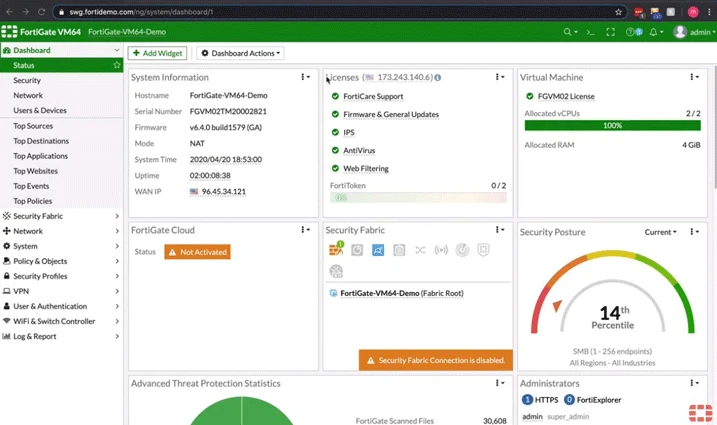This screenshot has width=717, height=425.
Task: Click the US flag beside WAN IP
Action: [x=194, y=191]
